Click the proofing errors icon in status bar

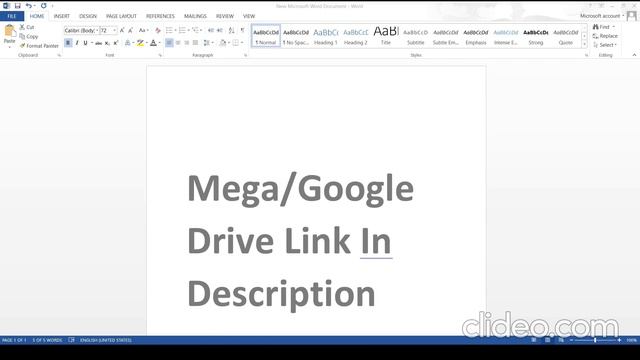[x=71, y=340]
